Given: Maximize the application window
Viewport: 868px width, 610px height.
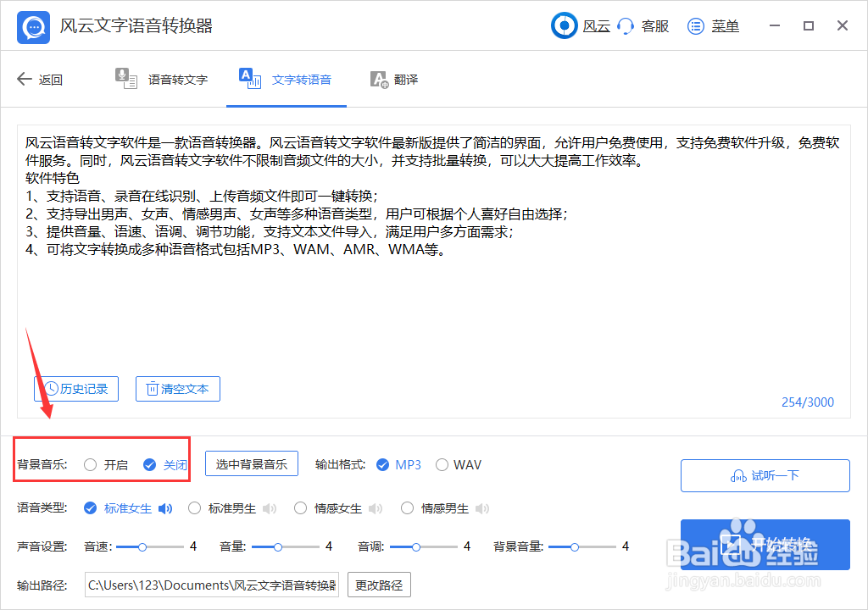Looking at the screenshot, I should [808, 25].
